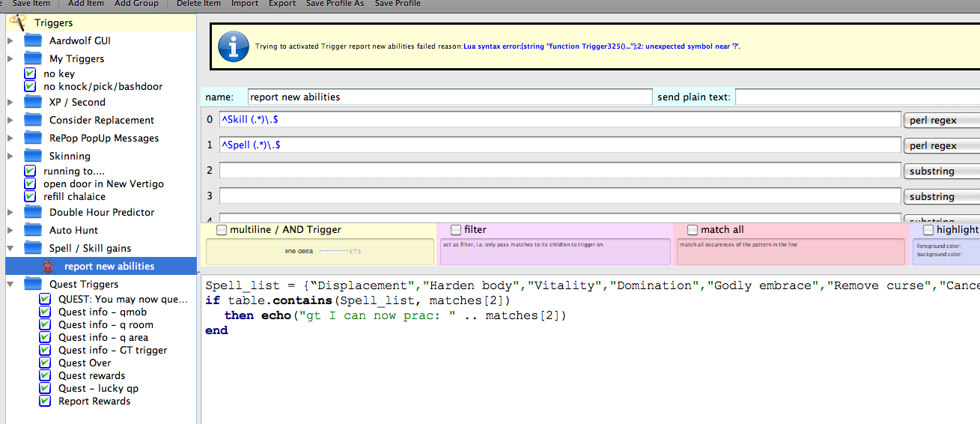This screenshot has width=980, height=424.
Task: Expand the XP / Second group
Action: point(10,102)
